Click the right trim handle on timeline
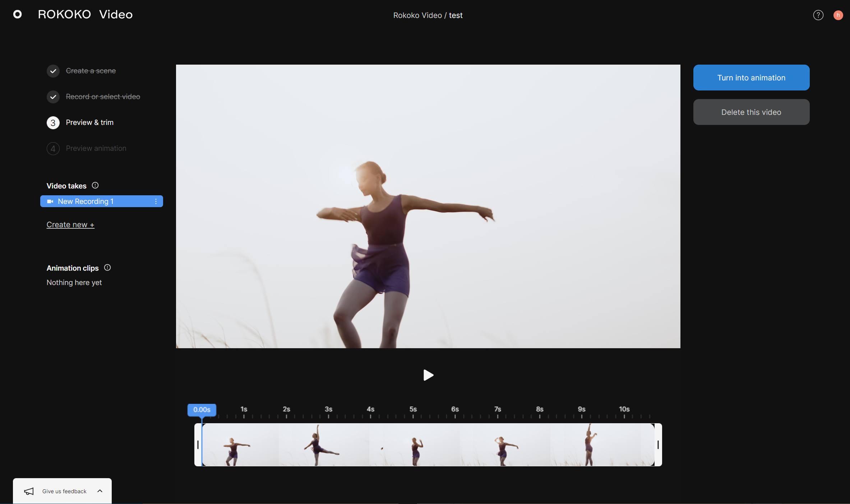The width and height of the screenshot is (850, 504). pos(658,445)
